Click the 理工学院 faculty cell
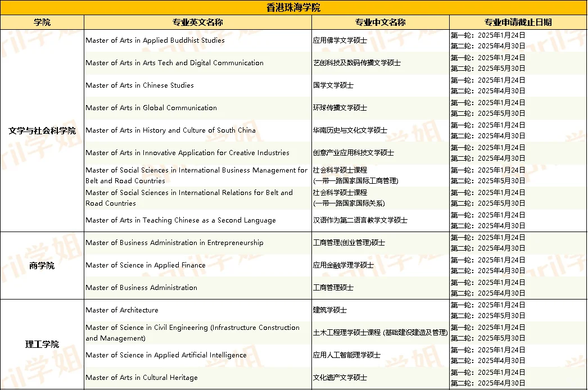 [x=42, y=344]
